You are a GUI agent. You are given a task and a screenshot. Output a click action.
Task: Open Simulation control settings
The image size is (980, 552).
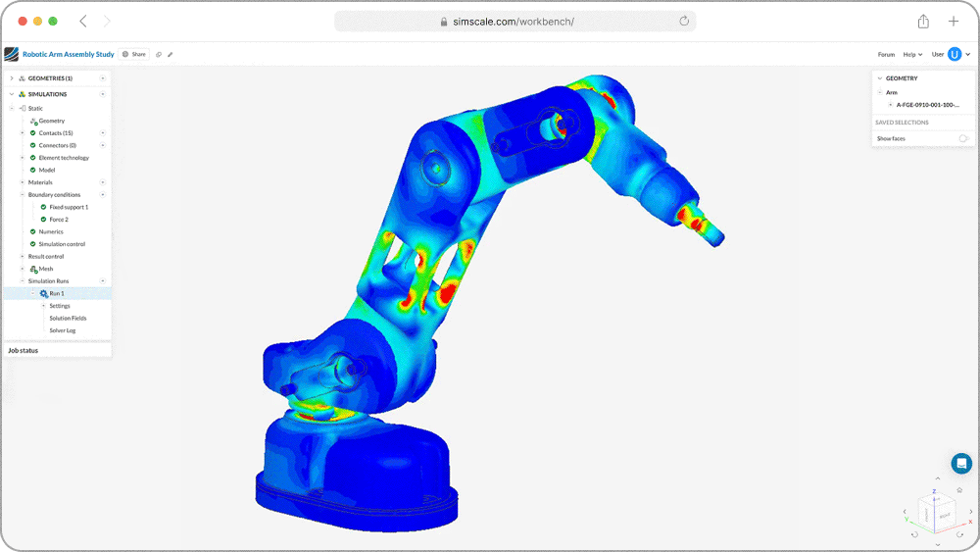pos(62,244)
